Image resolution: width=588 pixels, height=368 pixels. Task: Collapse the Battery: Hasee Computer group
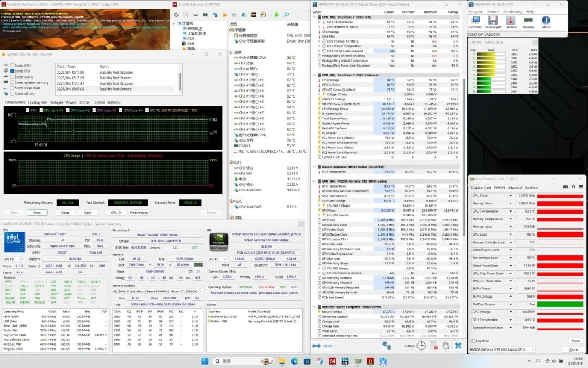coord(314,307)
